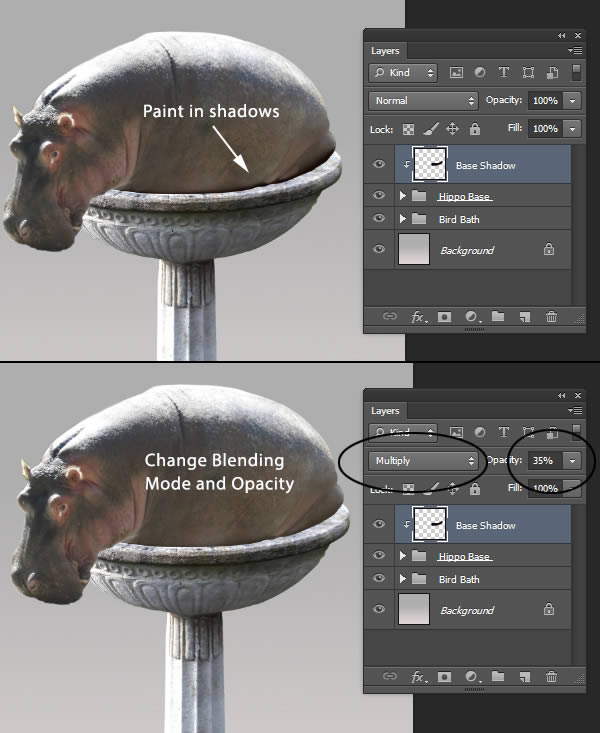Click adjustment layer filter icon in upper Layers panel
This screenshot has height=733, width=600.
(x=480, y=72)
